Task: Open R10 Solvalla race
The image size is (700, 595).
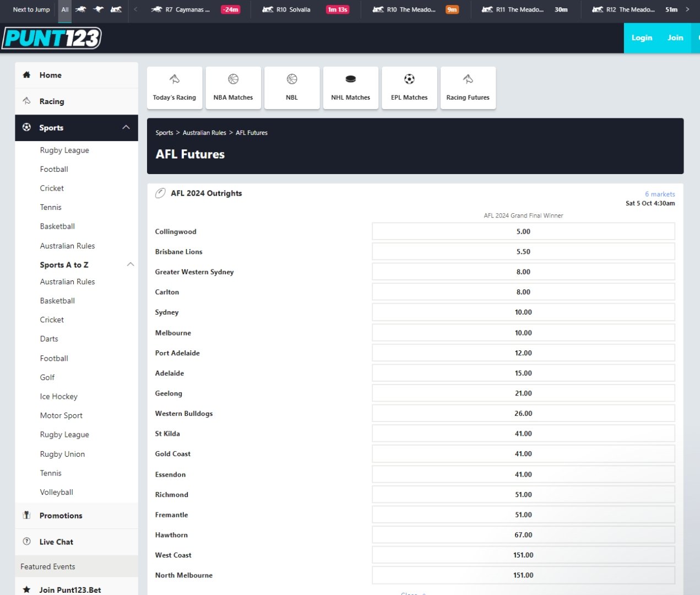Action: pos(306,10)
